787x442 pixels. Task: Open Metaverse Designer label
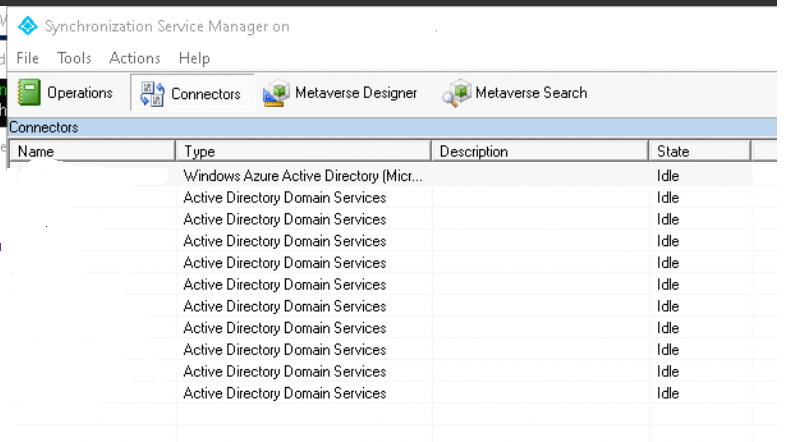[356, 93]
